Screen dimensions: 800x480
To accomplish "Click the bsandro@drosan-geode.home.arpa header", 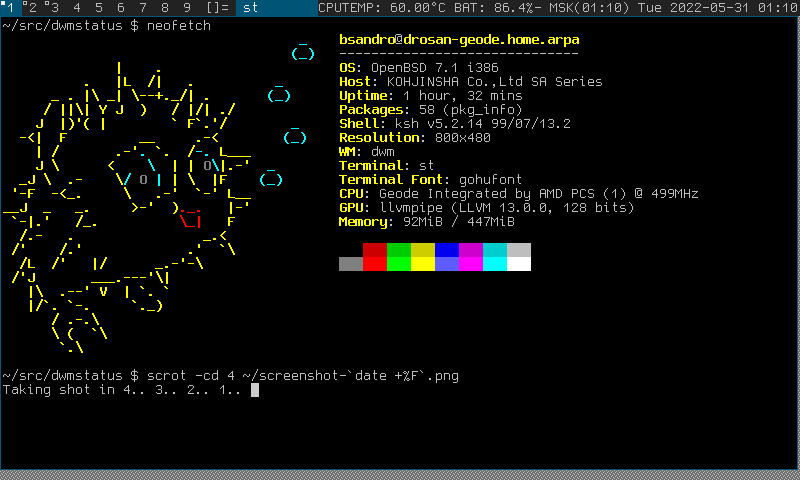I will click(459, 40).
